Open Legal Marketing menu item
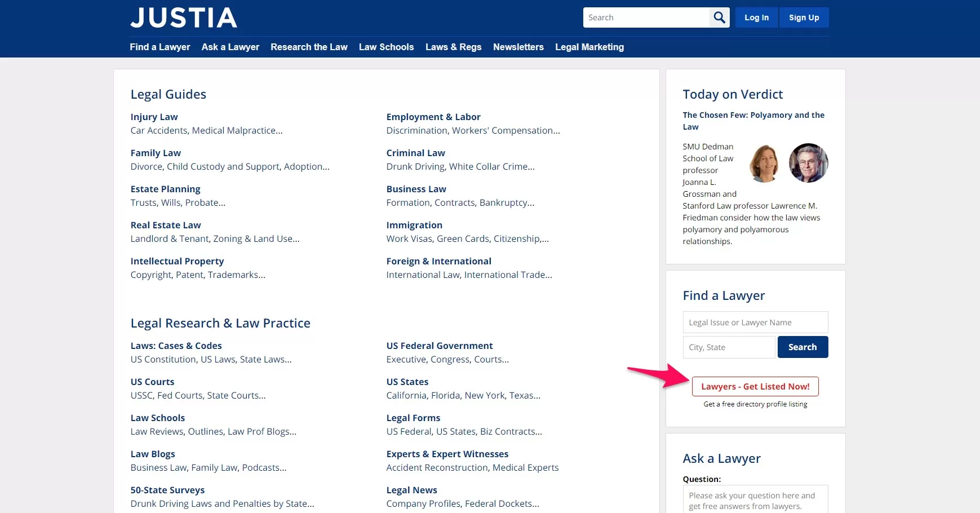Viewport: 980px width, 513px height. tap(589, 47)
